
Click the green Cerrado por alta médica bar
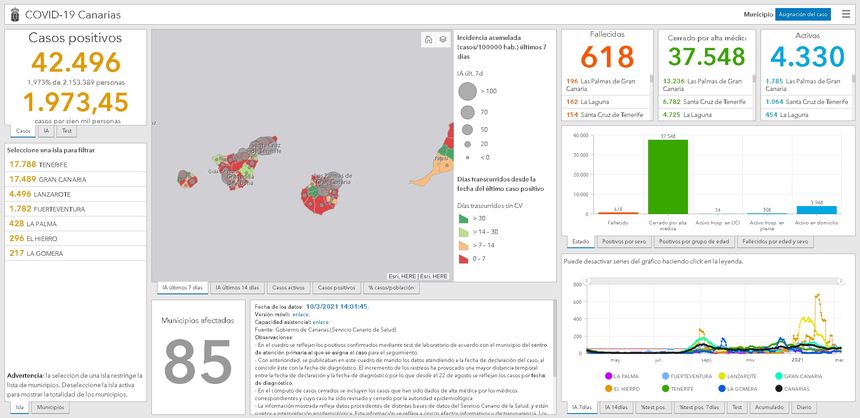tap(667, 176)
